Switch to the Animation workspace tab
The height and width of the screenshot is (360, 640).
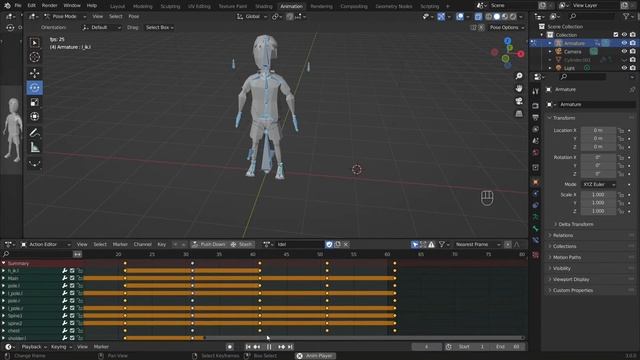pyautogui.click(x=291, y=6)
